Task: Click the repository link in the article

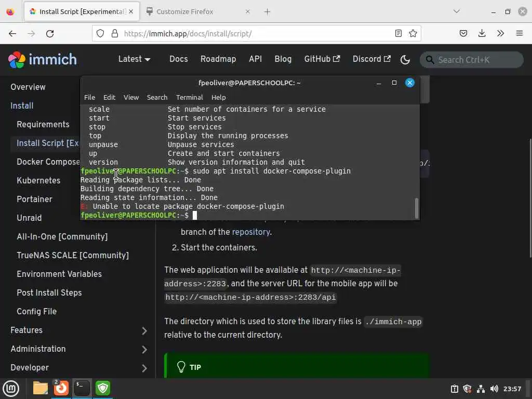Action: click(251, 232)
